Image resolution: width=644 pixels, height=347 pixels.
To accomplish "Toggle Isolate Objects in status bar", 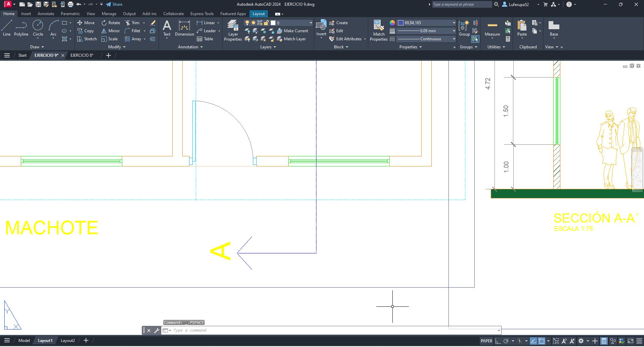I will pyautogui.click(x=613, y=341).
